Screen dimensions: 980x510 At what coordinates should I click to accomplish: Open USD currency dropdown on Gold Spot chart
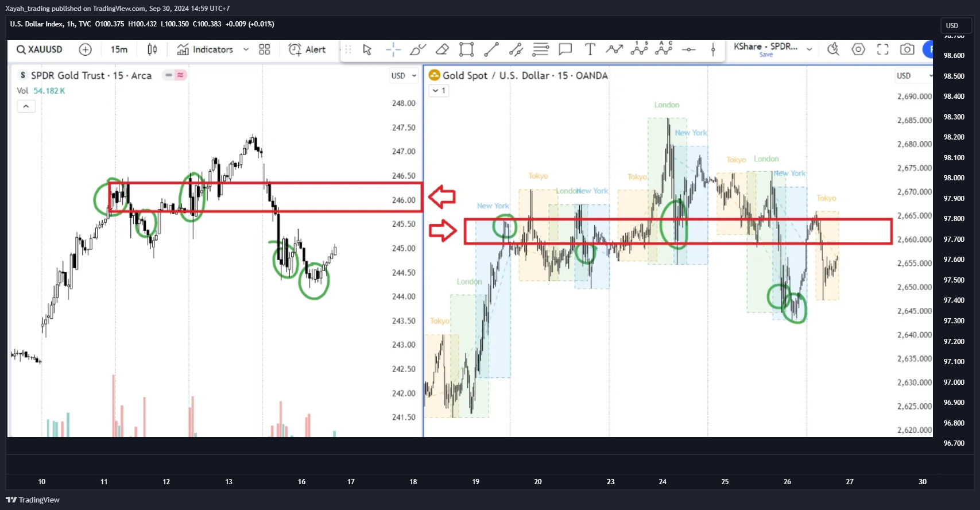point(913,76)
